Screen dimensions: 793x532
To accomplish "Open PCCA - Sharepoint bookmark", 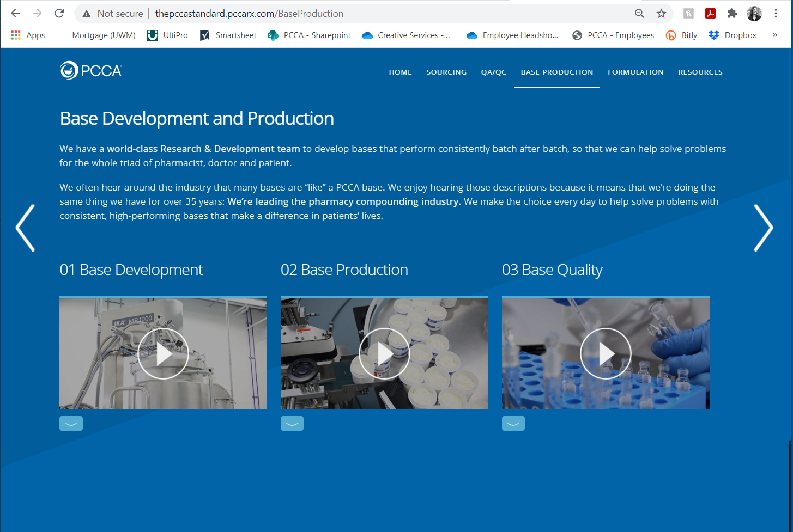I will 309,35.
